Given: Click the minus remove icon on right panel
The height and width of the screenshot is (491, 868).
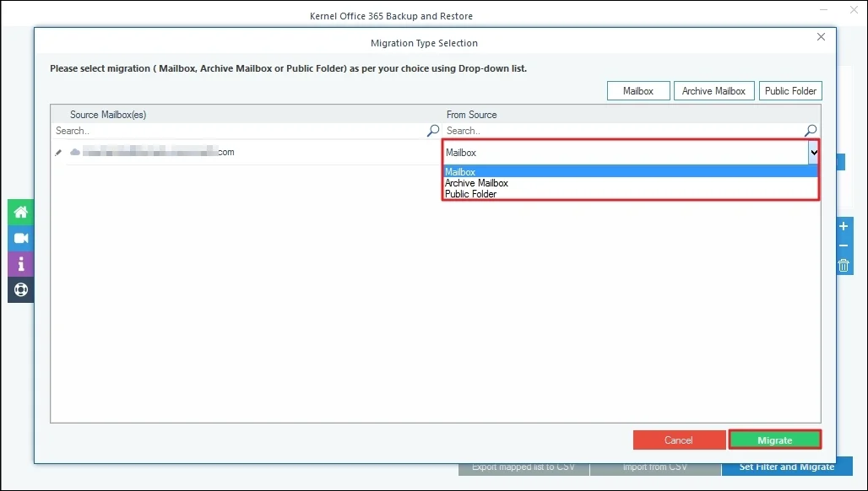Looking at the screenshot, I should pos(843,246).
